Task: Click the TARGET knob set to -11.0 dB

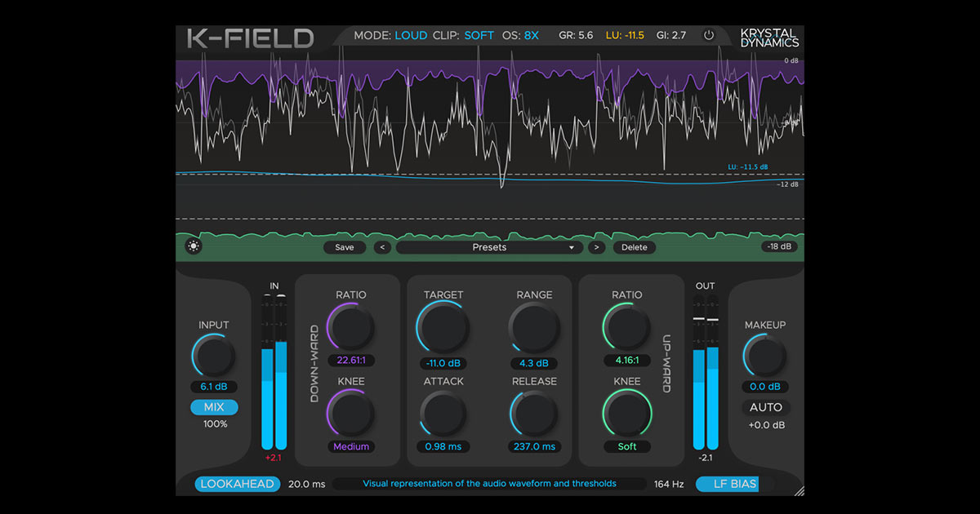Action: tap(443, 326)
